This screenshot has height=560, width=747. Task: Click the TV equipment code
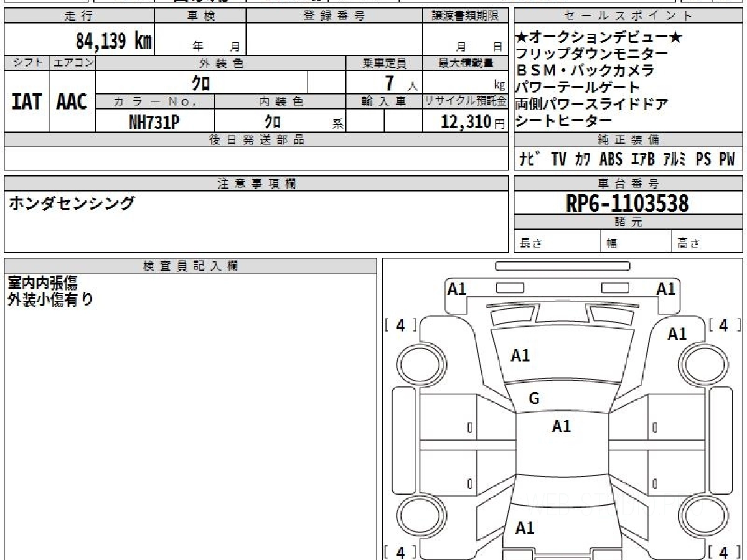558,159
